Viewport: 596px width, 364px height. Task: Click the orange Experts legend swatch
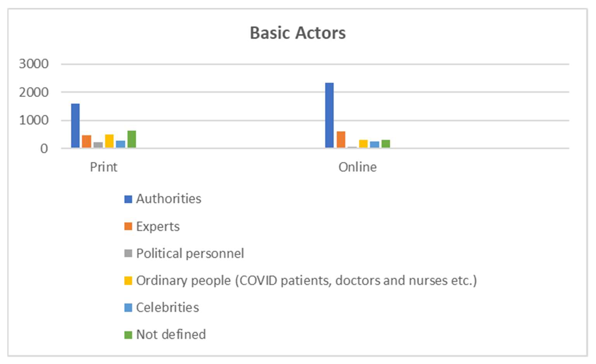[128, 227]
